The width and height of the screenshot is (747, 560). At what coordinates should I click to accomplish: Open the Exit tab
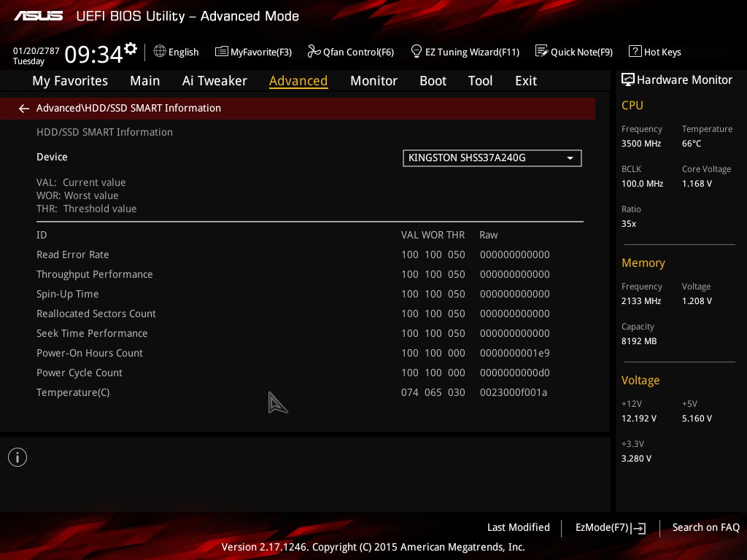(526, 81)
